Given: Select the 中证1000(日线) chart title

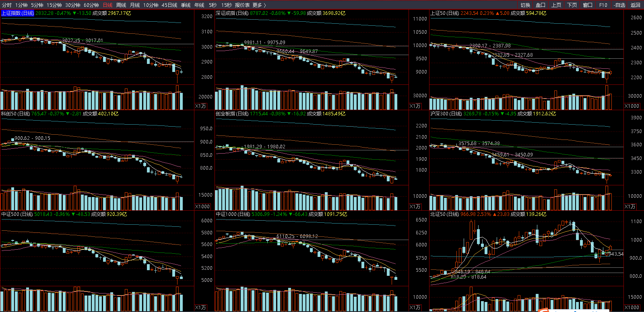Looking at the screenshot, I should coord(233,214).
